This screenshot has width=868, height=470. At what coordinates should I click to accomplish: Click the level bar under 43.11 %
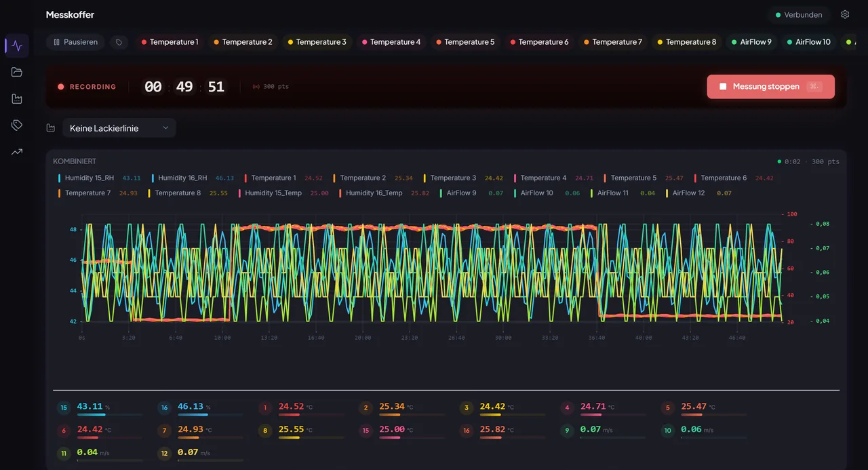click(110, 414)
